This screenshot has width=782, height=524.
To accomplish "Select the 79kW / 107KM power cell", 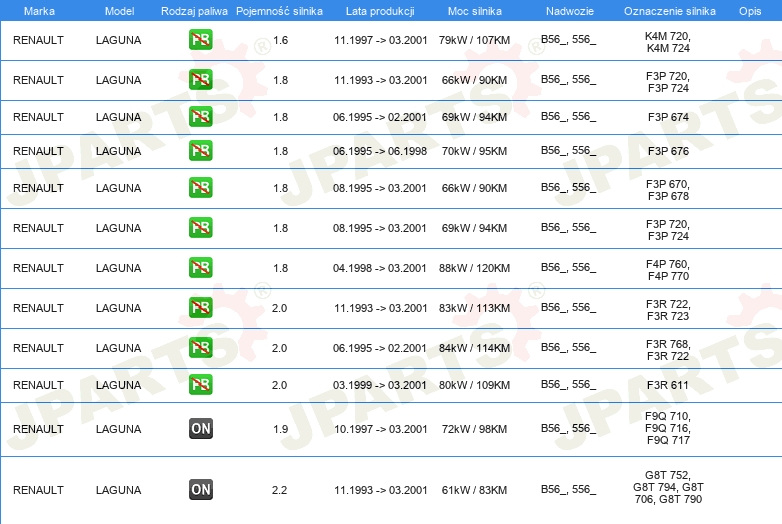I will [474, 40].
